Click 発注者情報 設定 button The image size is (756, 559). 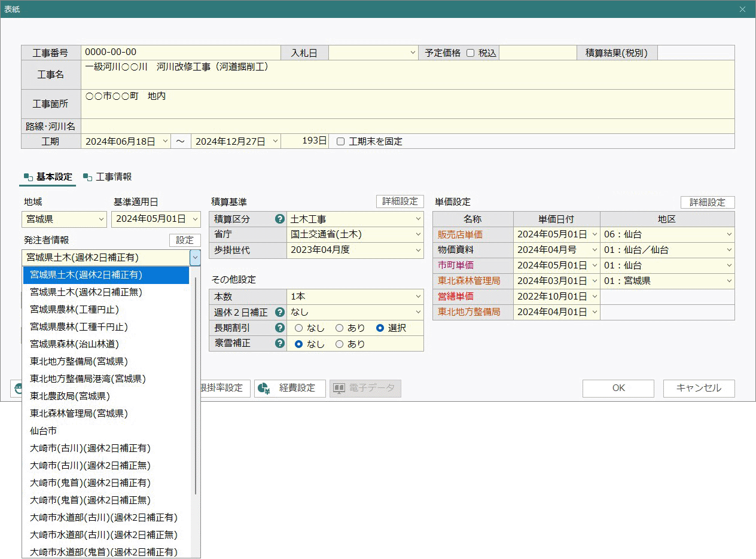coord(185,240)
